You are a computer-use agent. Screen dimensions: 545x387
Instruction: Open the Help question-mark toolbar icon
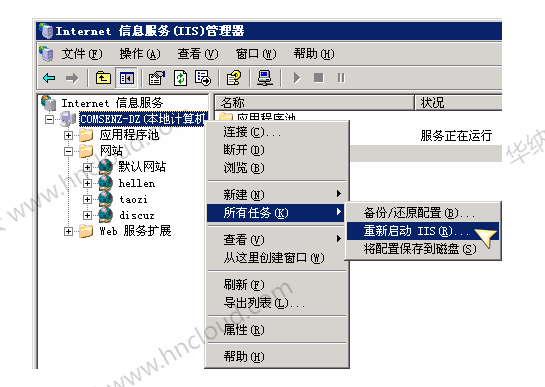(234, 78)
